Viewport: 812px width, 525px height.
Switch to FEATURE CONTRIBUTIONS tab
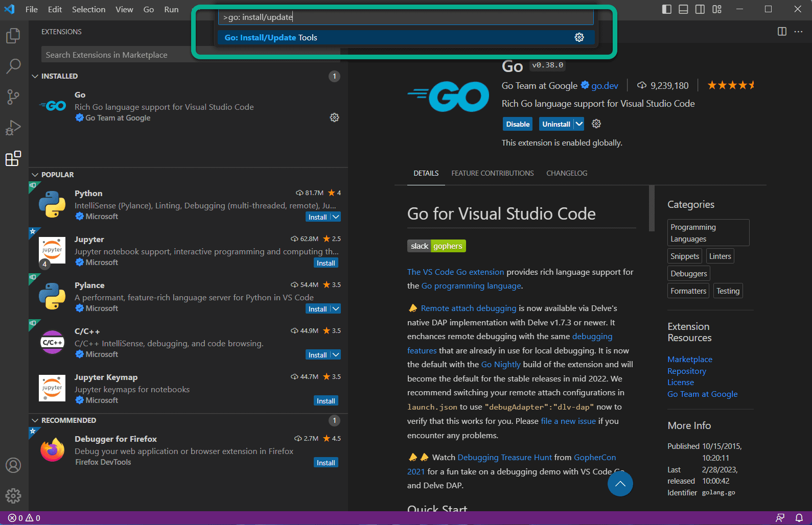click(493, 173)
